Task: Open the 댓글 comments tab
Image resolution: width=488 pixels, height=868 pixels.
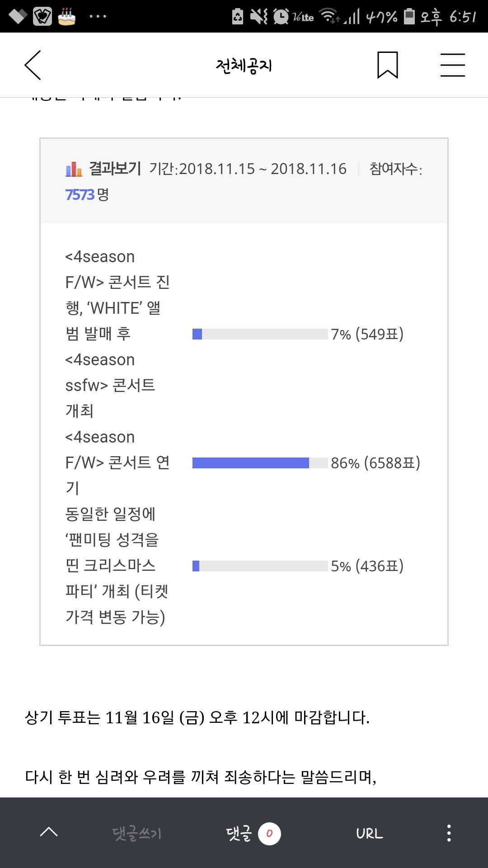Action: pyautogui.click(x=239, y=833)
